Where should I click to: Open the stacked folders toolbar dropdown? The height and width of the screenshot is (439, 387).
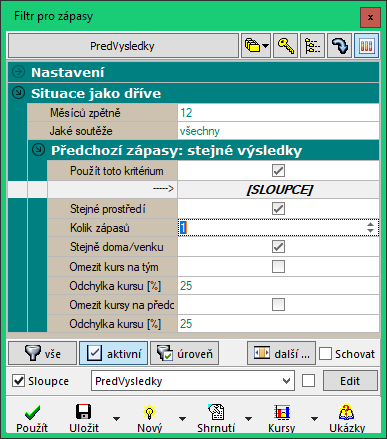pos(256,46)
